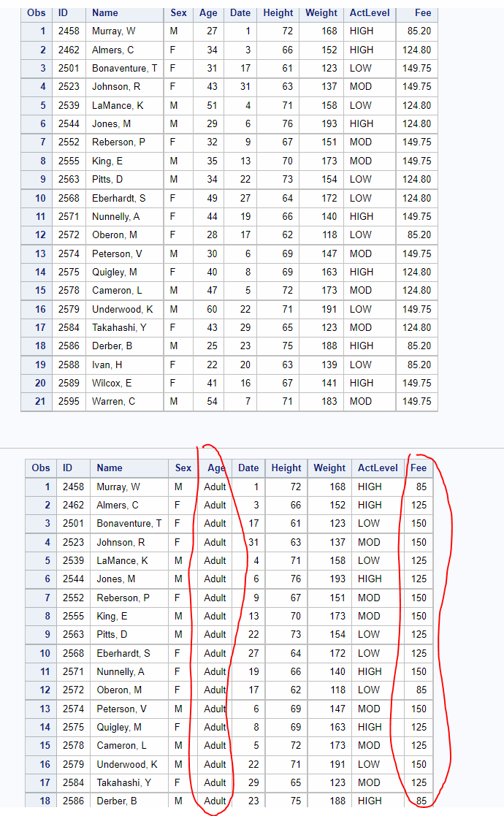Image resolution: width=504 pixels, height=816 pixels.
Task: Select Adult cell in Murray, W row
Action: [x=215, y=487]
